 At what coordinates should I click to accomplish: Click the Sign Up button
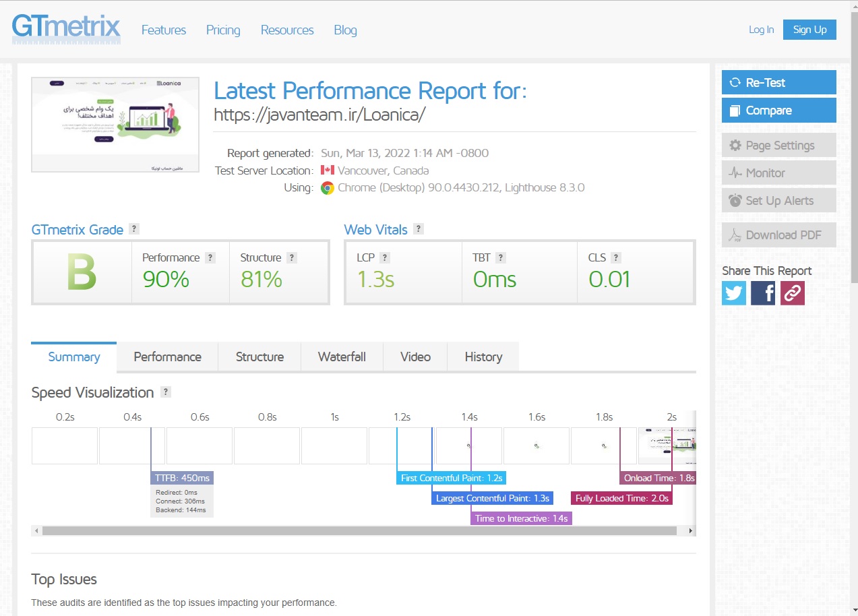(809, 30)
